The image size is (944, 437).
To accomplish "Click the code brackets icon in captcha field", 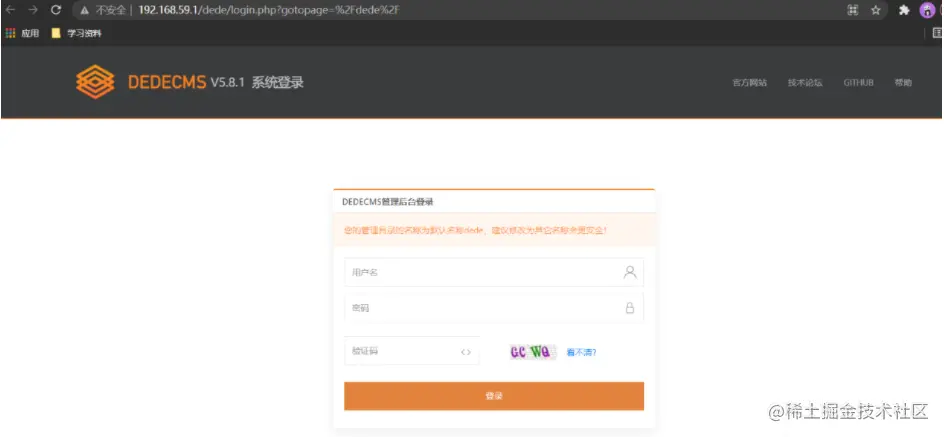I will pyautogui.click(x=465, y=352).
